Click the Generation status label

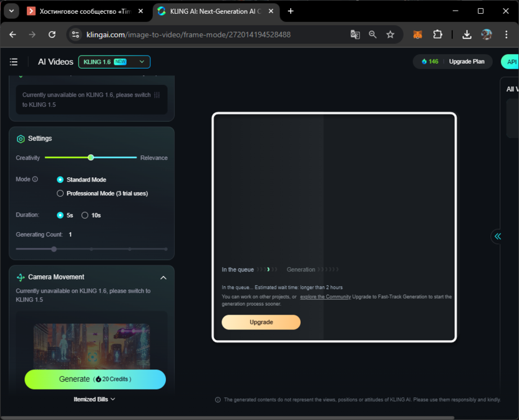click(301, 270)
